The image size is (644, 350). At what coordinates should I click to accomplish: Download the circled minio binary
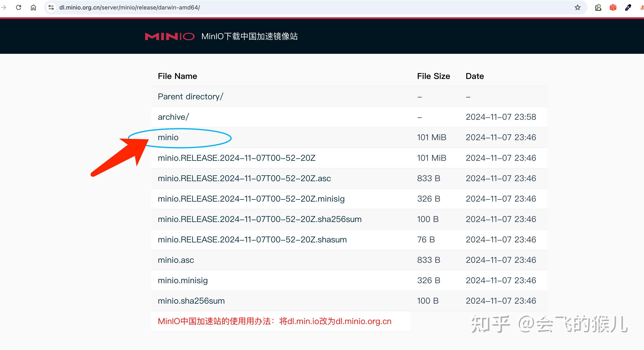(168, 137)
